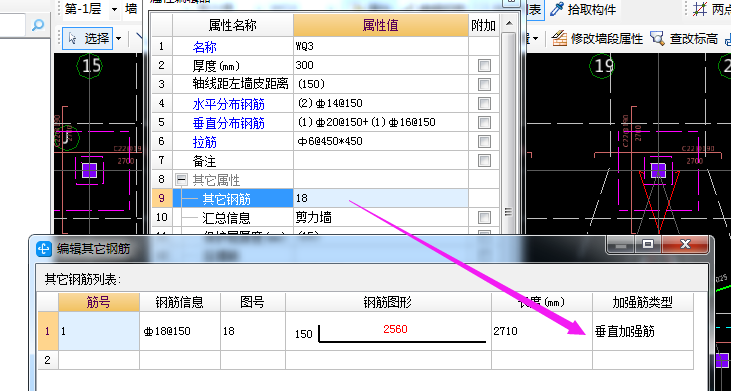Tick the 垂直分布钢筋 附加 checkbox
The width and height of the screenshot is (731, 391).
pyautogui.click(x=484, y=123)
